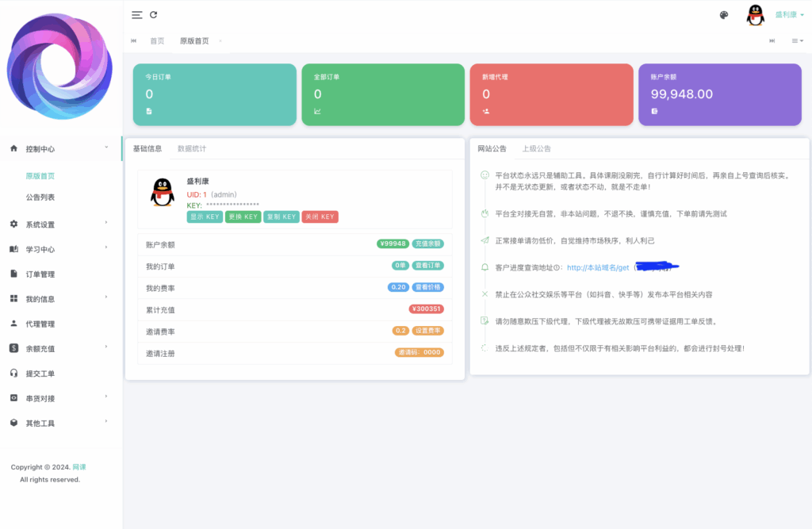Open the 公告列表 sidebar link
Viewport: 812px width, 529px height.
(40, 197)
